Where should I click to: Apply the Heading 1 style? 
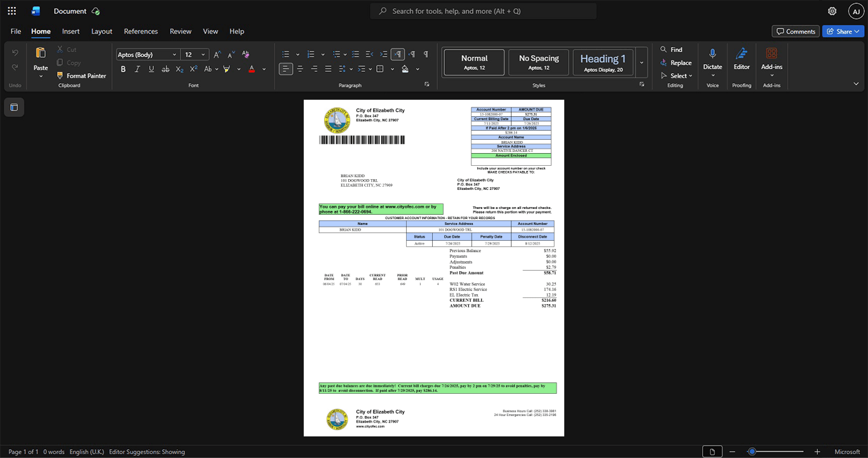(603, 62)
